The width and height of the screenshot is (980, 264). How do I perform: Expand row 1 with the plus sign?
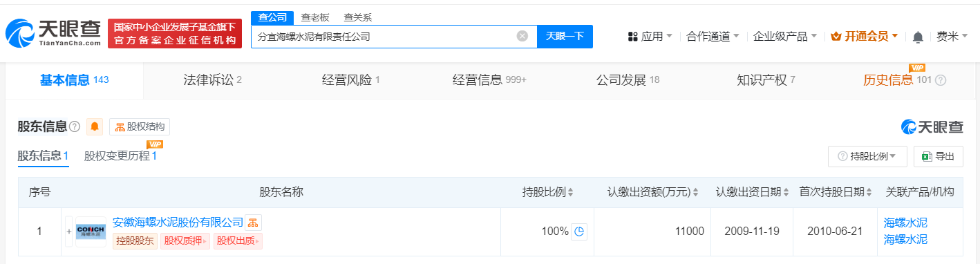68,232
